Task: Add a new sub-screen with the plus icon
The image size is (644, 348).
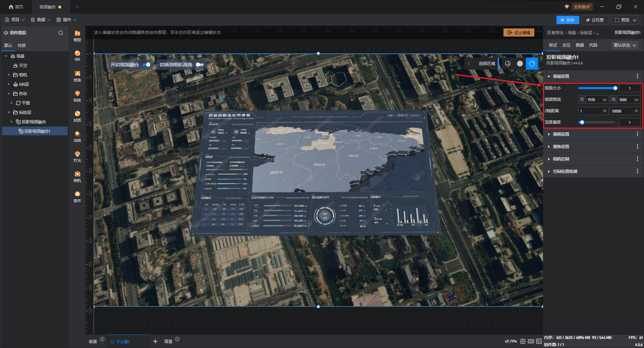Action: pyautogui.click(x=155, y=341)
